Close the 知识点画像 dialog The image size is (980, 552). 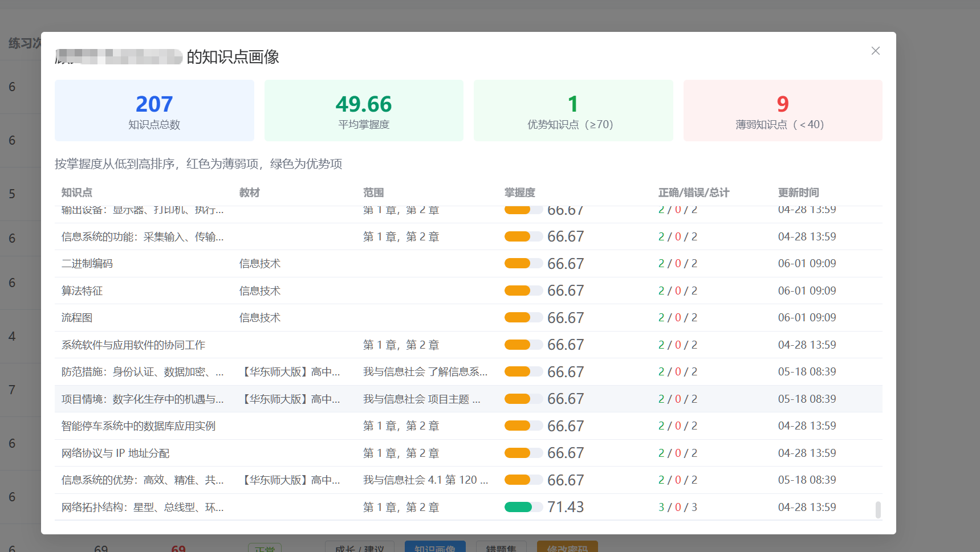point(876,51)
